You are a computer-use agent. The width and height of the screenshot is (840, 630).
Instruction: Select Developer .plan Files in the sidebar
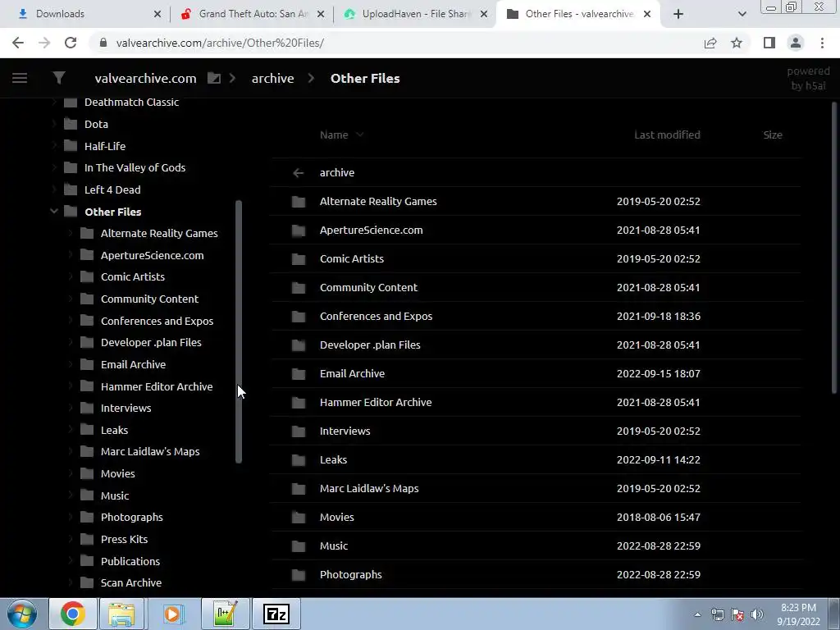[x=151, y=342]
